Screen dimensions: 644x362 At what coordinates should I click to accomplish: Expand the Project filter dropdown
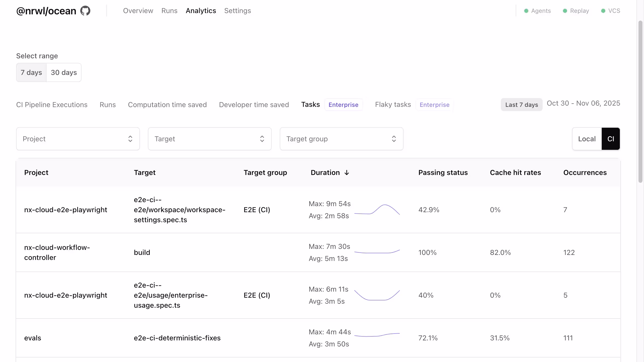(x=78, y=139)
